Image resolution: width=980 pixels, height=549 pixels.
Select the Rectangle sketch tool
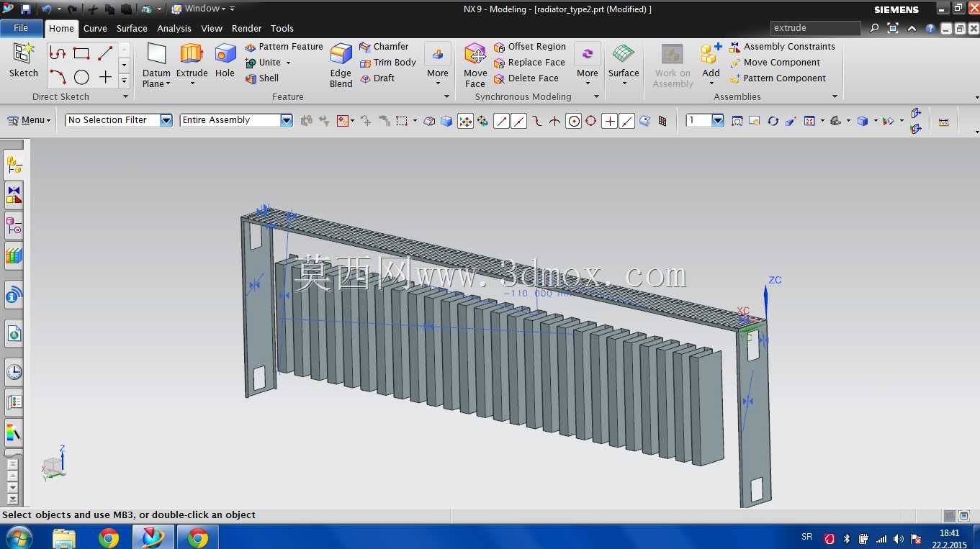coord(81,53)
